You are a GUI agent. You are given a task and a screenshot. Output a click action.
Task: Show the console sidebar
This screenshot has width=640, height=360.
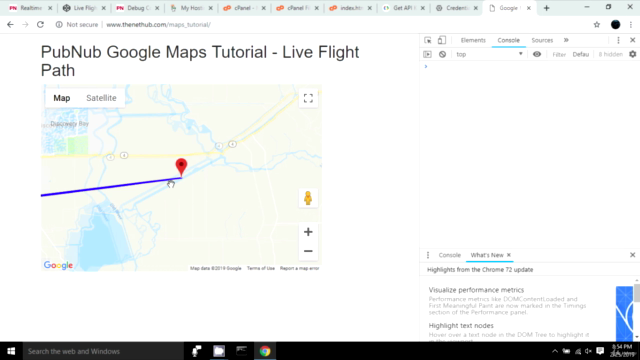click(427, 54)
